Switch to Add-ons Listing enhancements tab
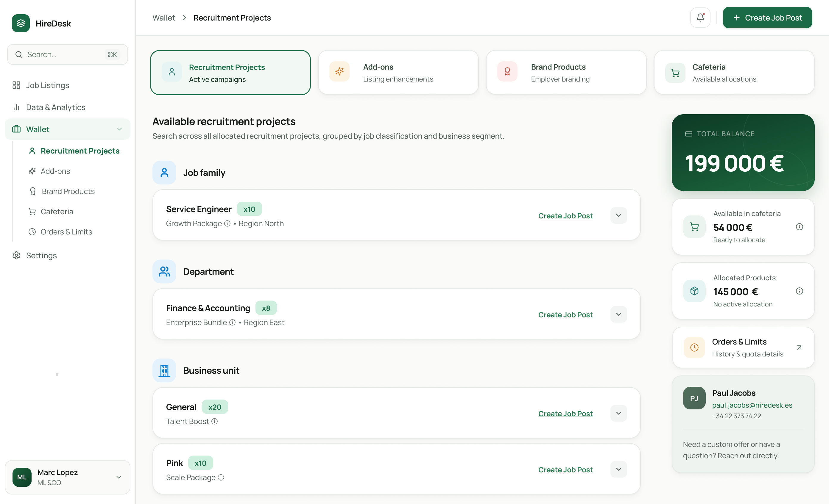Screen dimensions: 829x504 click(398, 73)
